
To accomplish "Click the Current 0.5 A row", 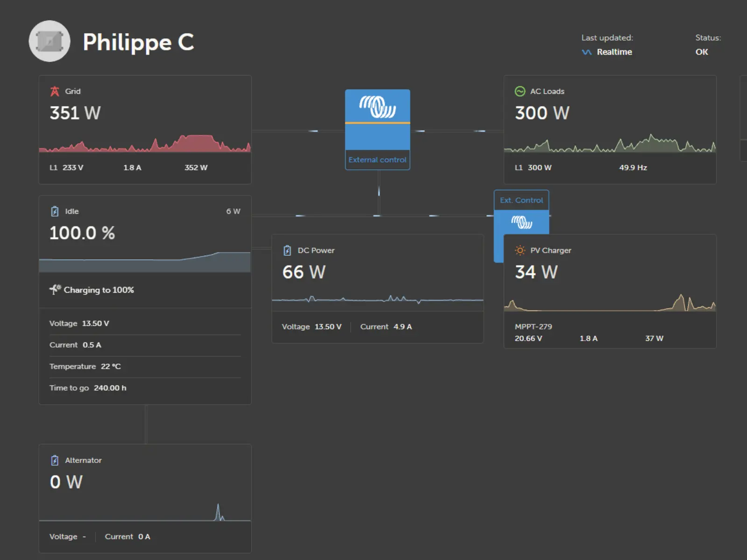I will pyautogui.click(x=145, y=345).
